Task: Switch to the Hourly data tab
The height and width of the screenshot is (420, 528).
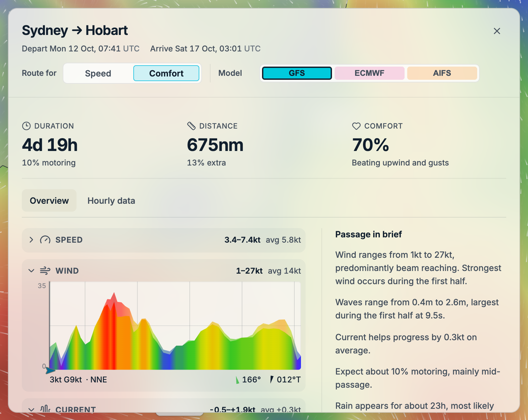Action: (111, 200)
